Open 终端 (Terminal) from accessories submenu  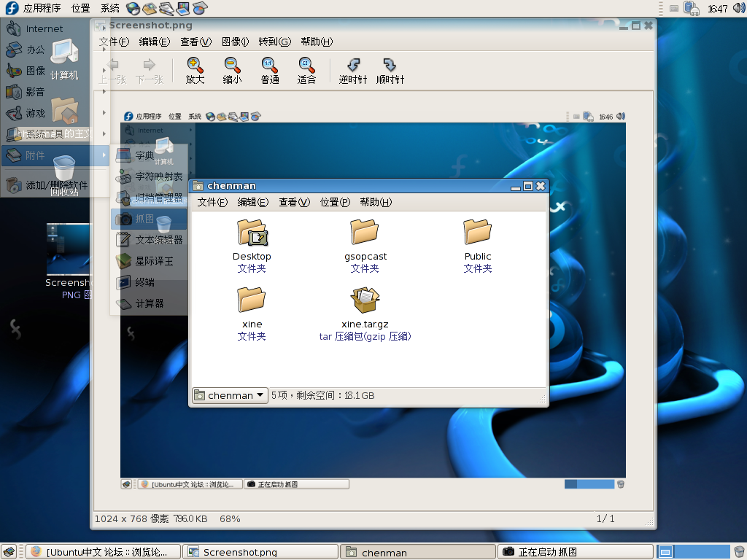149,282
